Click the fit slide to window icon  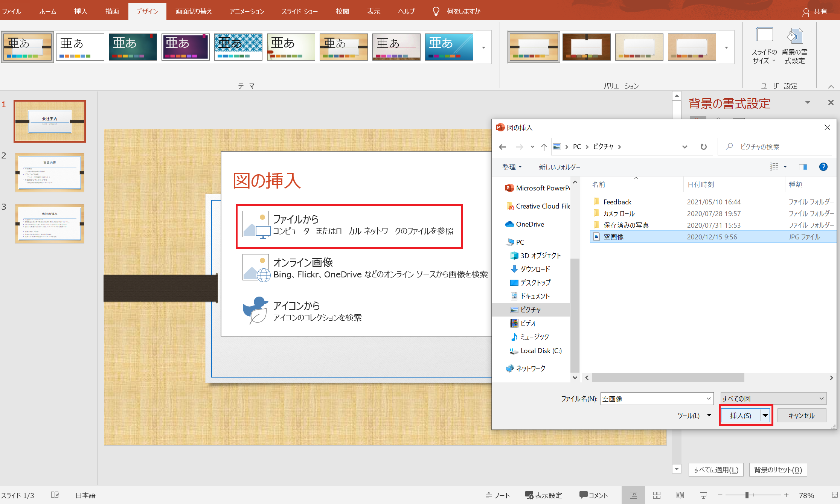[834, 495]
